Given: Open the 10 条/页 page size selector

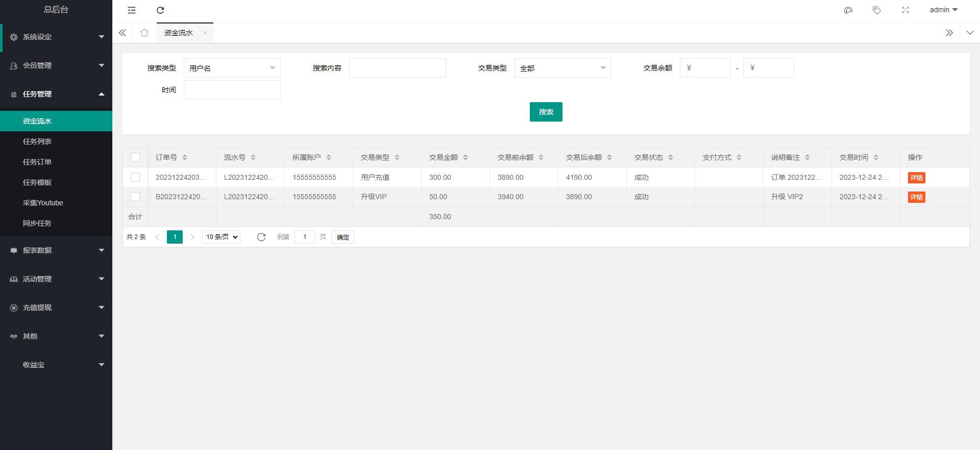Looking at the screenshot, I should point(222,237).
